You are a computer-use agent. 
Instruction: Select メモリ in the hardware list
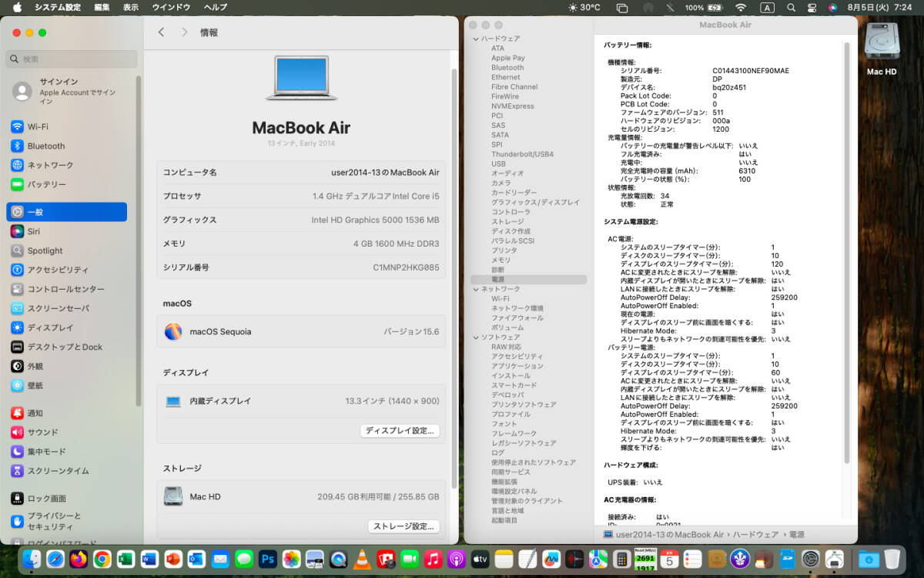click(500, 260)
